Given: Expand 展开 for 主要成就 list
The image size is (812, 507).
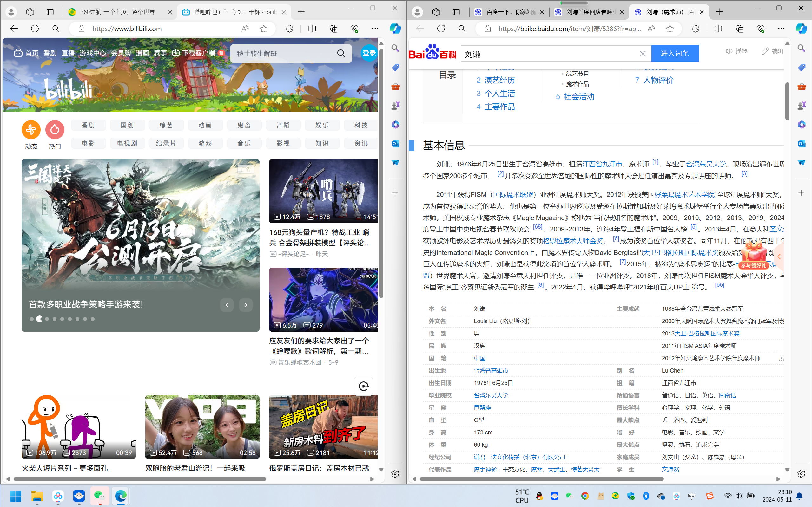Looking at the screenshot, I should pyautogui.click(x=781, y=358).
